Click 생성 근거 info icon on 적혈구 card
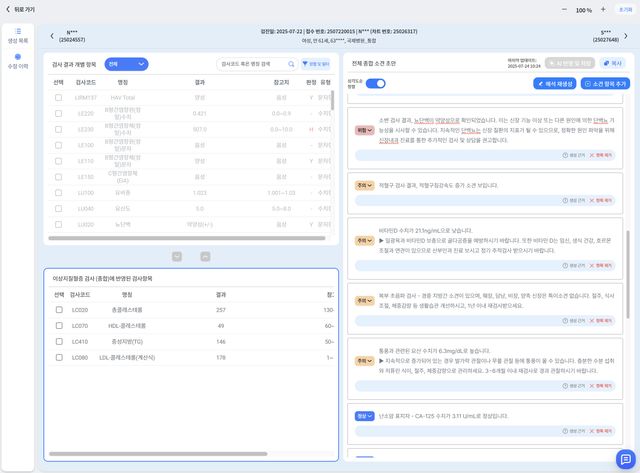This screenshot has width=640, height=473. [x=565, y=200]
